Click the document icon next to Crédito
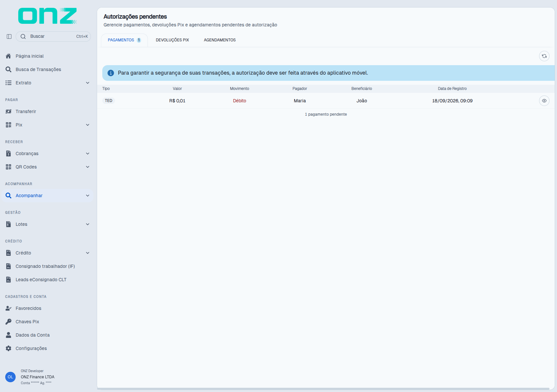Screen dimensions: 557x392 8,253
